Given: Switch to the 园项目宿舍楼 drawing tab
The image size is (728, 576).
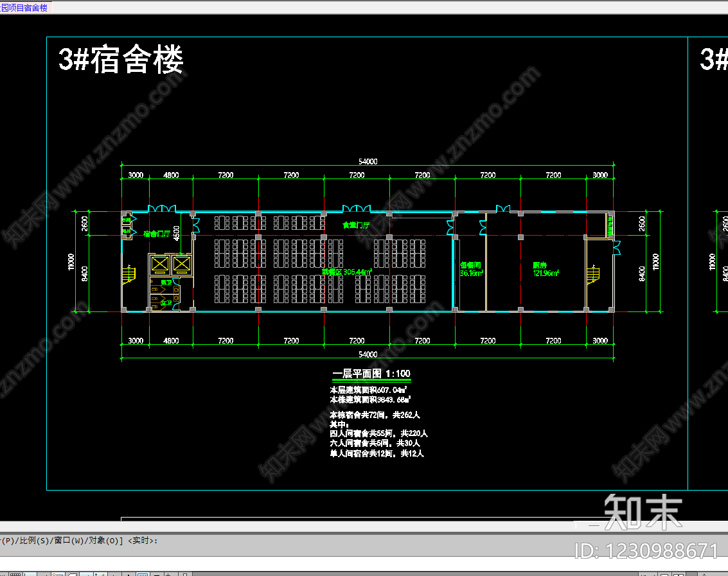Looking at the screenshot, I should pyautogui.click(x=24, y=8).
